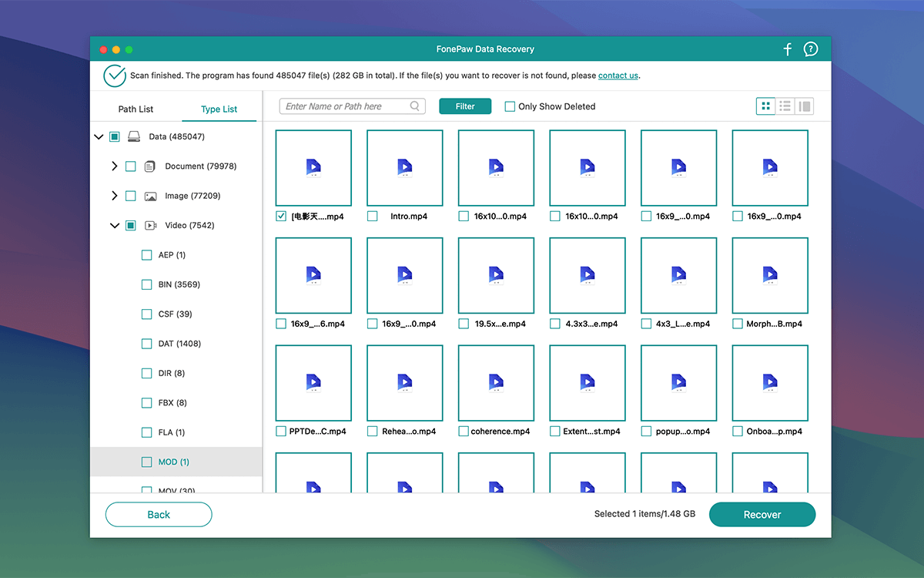Viewport: 924px width, 578px height.
Task: Select the Rehea...o.mp4 thumbnail
Action: point(405,383)
